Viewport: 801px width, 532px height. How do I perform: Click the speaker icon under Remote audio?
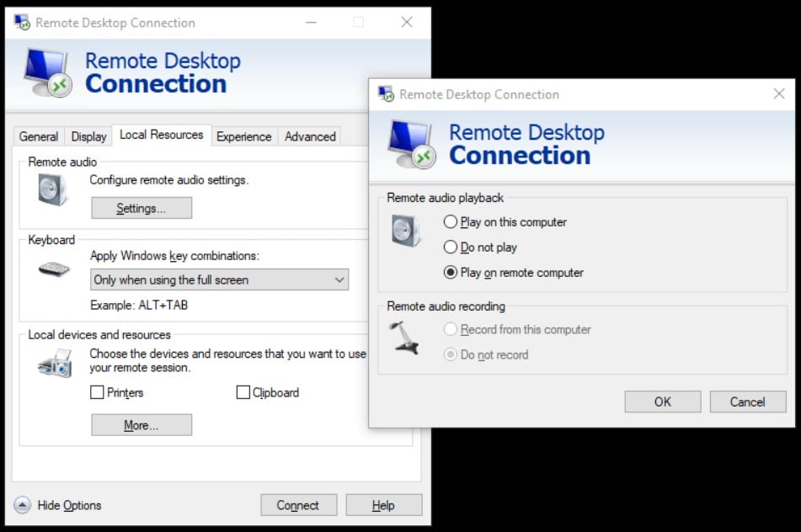[x=52, y=189]
